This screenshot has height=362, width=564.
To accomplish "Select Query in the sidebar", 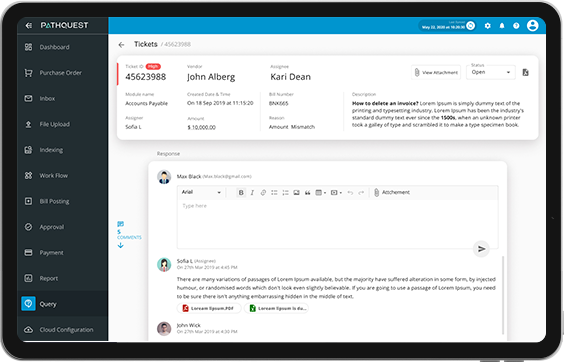I will [62, 304].
